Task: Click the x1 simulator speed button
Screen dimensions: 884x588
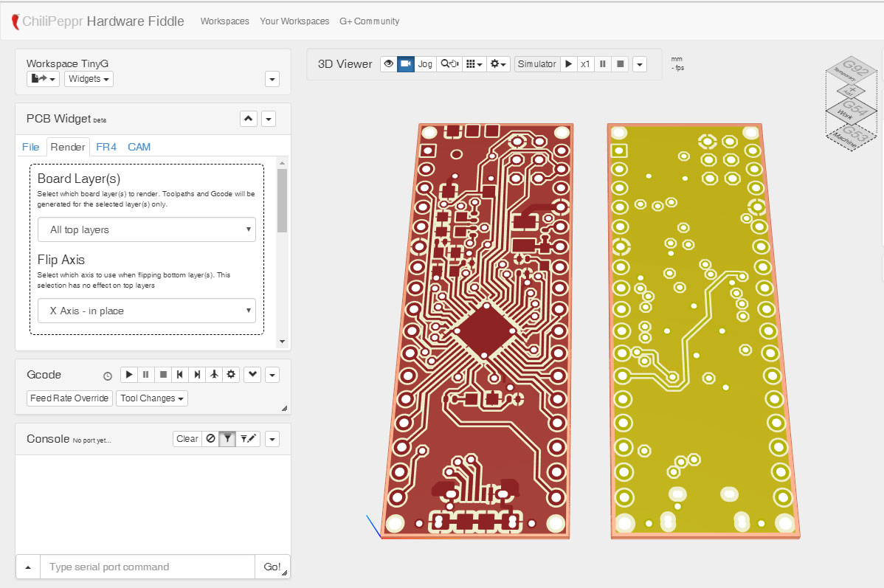Action: pos(585,63)
